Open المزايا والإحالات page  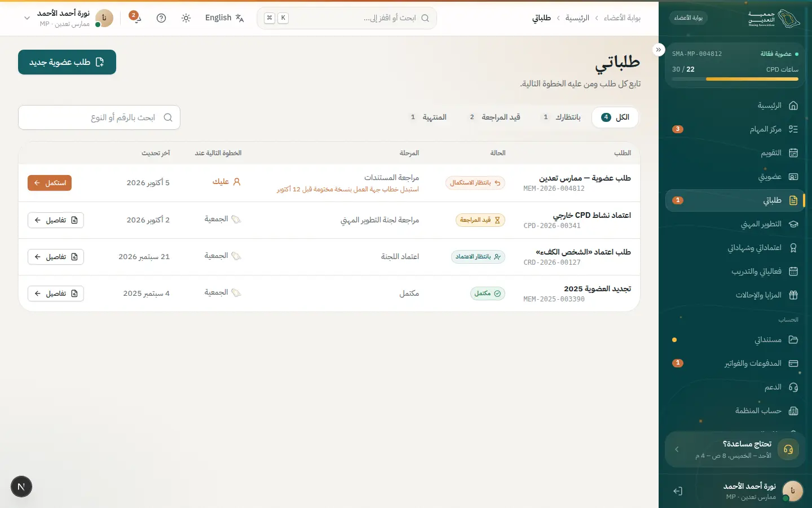click(735, 295)
